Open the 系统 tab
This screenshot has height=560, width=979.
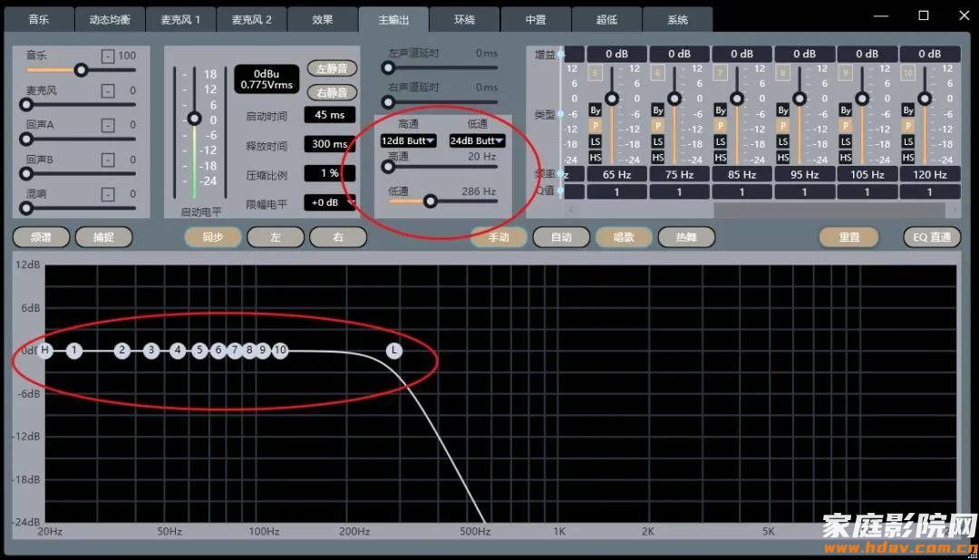point(677,19)
